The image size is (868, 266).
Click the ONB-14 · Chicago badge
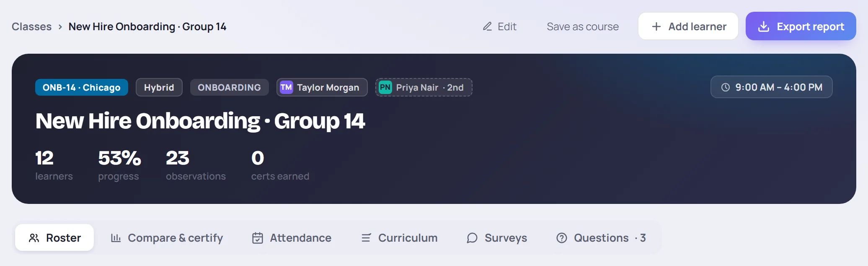pos(82,87)
